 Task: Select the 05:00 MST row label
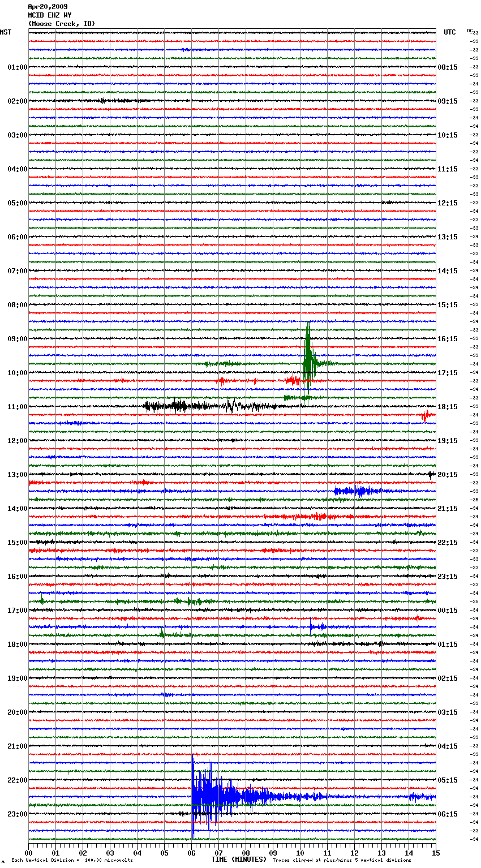pyautogui.click(x=18, y=203)
